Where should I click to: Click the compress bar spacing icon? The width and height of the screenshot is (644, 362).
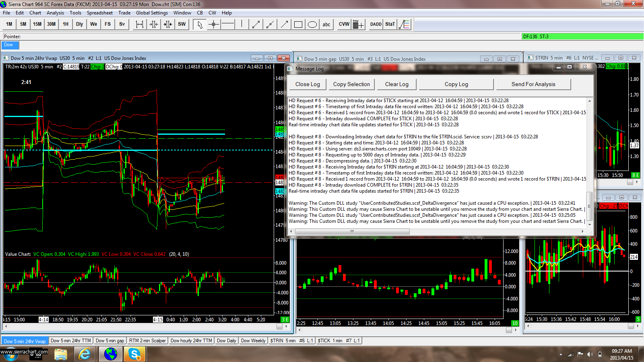pos(154,25)
